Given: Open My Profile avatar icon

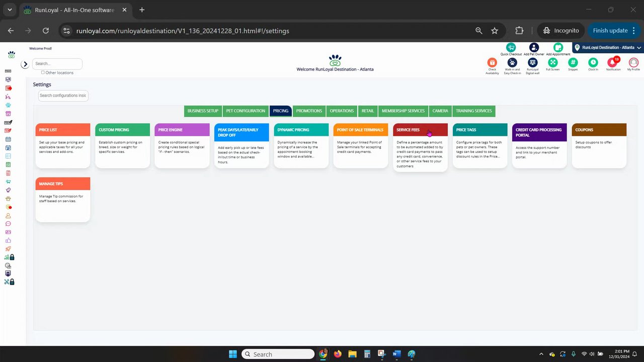Looking at the screenshot, I should (x=633, y=62).
